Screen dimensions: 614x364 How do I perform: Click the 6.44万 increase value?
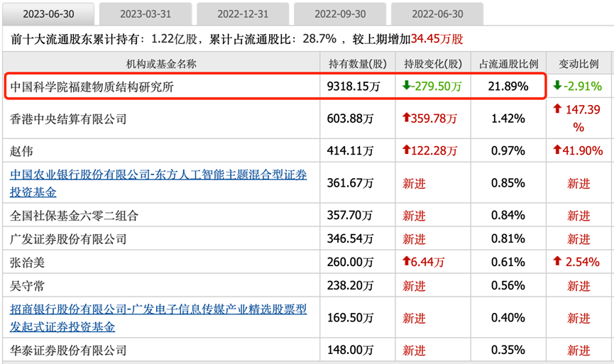pyautogui.click(x=423, y=262)
